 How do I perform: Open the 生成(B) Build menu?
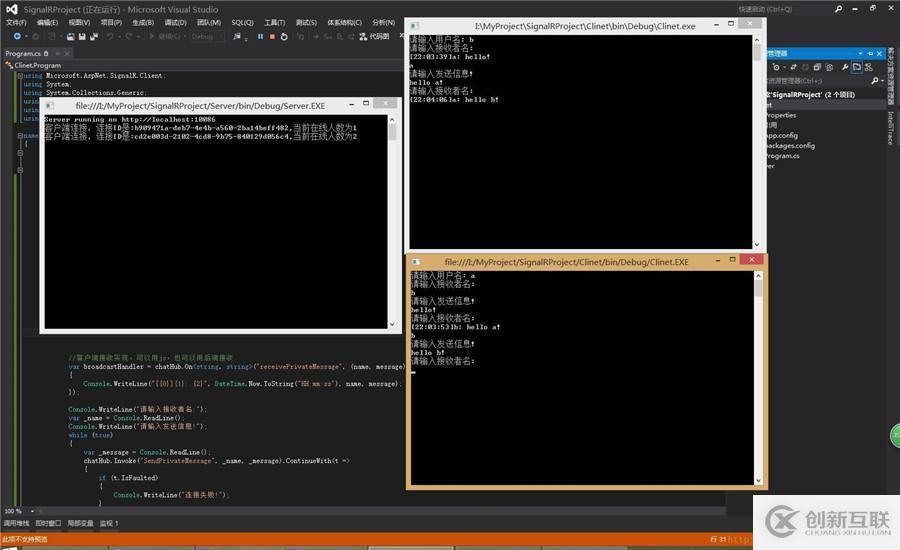143,22
